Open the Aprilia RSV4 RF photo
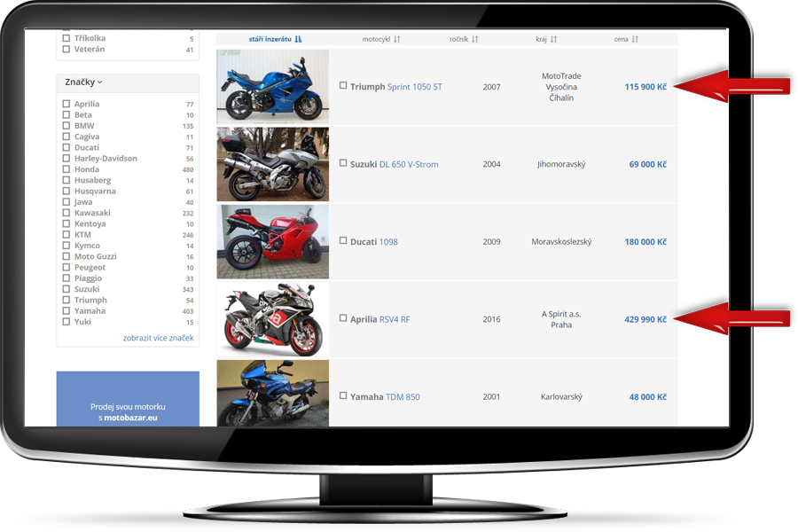This screenshot has height=532, width=798. coord(273,319)
